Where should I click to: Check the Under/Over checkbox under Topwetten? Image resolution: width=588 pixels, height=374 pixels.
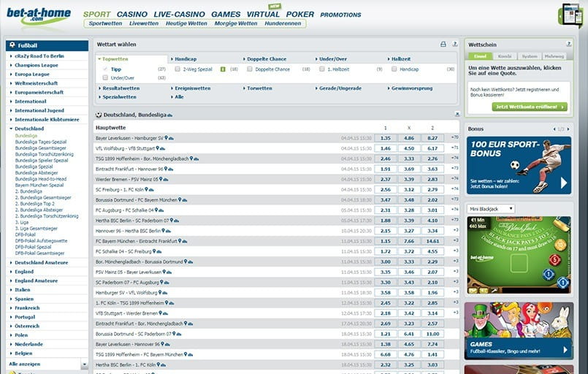point(105,77)
